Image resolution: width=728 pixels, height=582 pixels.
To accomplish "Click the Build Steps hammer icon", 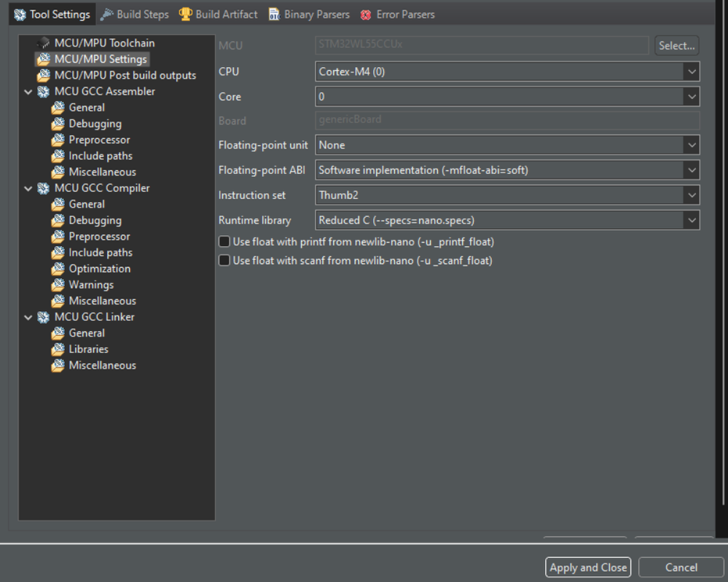I will [x=107, y=15].
